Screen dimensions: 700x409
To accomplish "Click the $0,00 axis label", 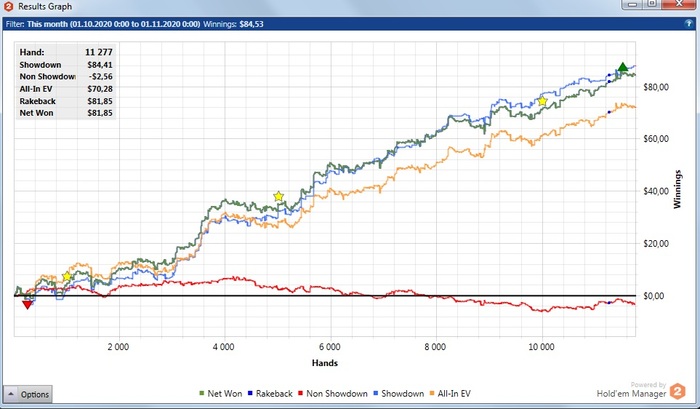I will click(x=654, y=296).
